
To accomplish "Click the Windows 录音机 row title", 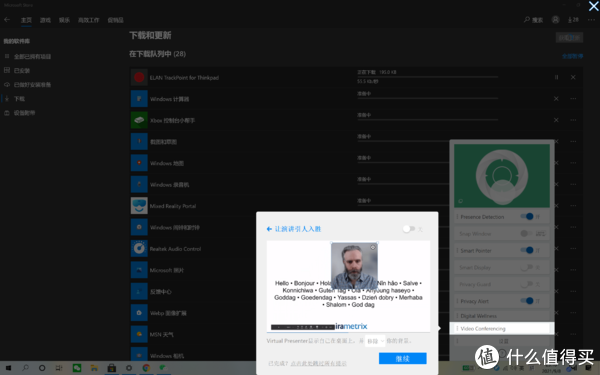I will click(170, 185).
